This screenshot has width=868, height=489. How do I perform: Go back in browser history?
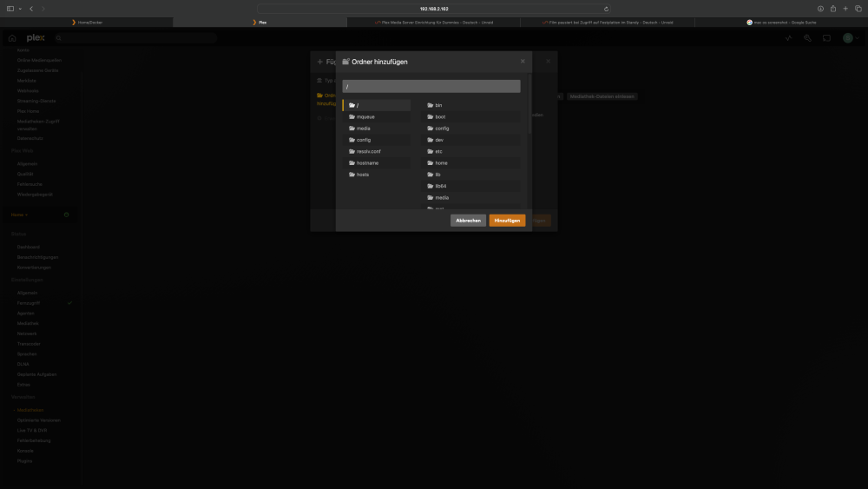(31, 9)
